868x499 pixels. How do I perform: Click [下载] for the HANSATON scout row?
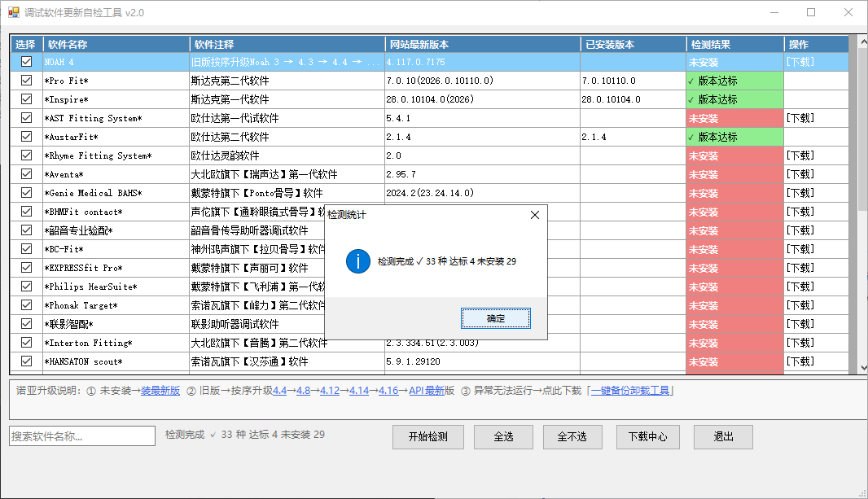800,361
